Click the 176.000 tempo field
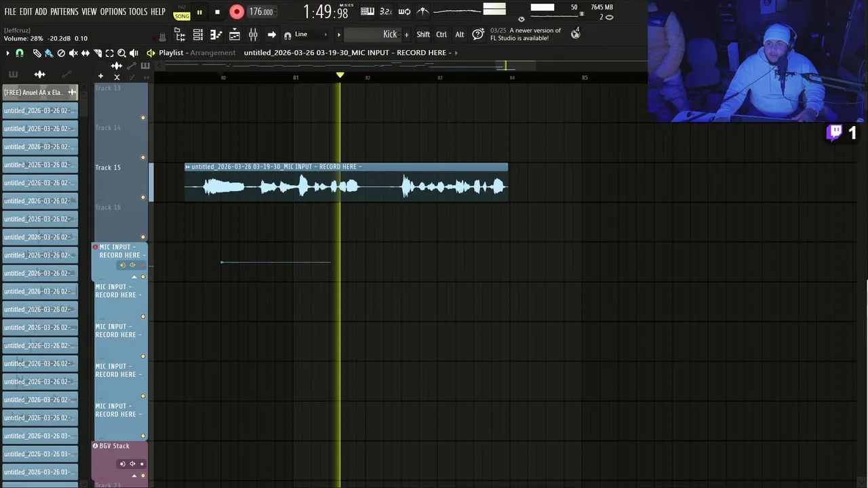Screen dimensions: 868x488 click(x=261, y=12)
